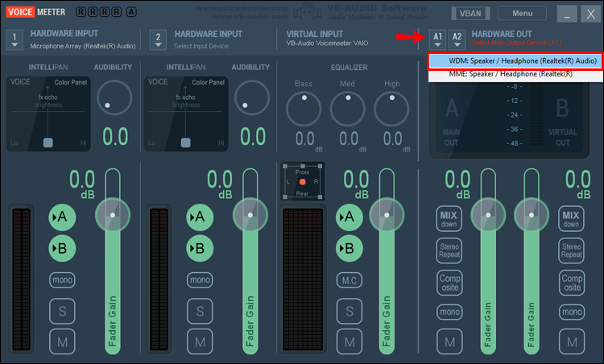604x364 pixels.
Task: Mute the main out A bus
Action: point(449,341)
